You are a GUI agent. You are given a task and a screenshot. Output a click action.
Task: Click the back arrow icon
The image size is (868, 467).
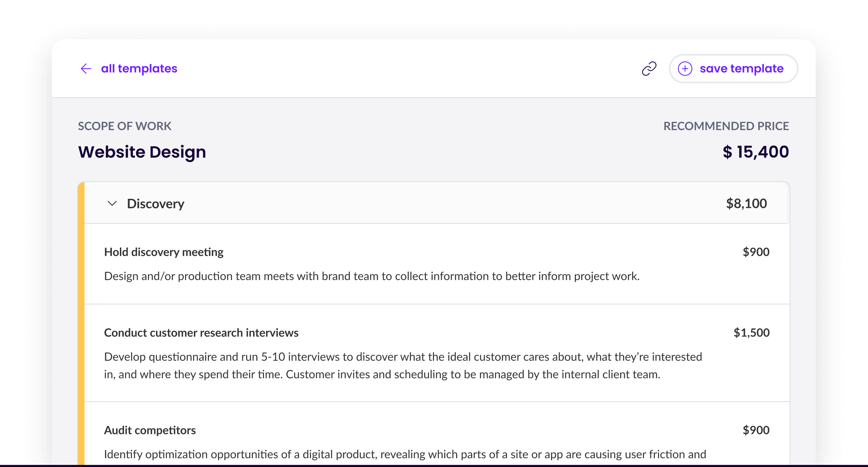(x=86, y=69)
